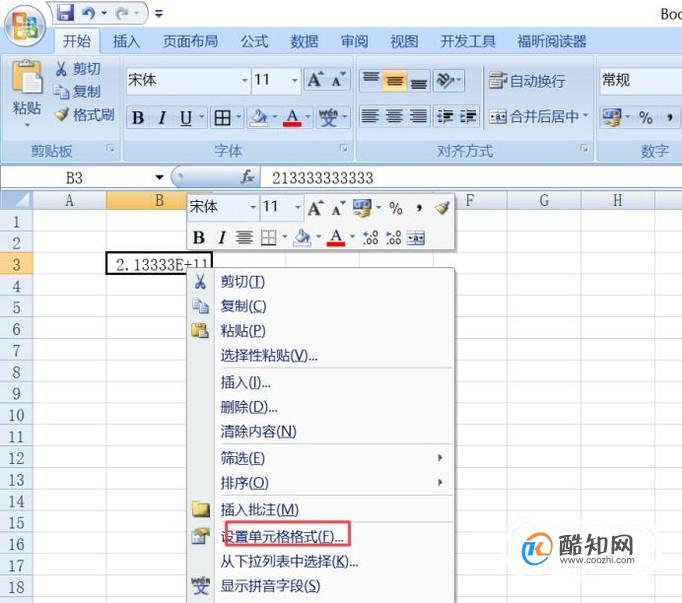Click the Paste clipboard icon in ribbon
This screenshot has width=682, height=603.
27,77
